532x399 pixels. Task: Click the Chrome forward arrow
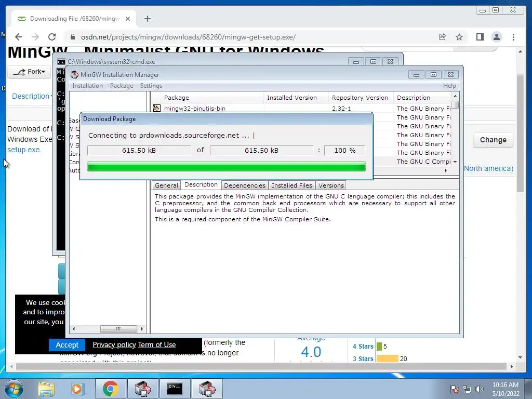35,37
